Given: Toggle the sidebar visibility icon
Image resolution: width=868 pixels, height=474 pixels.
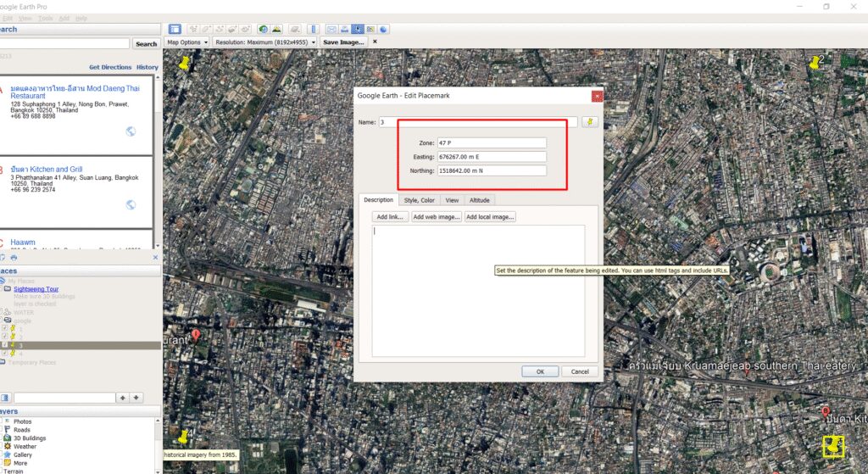Looking at the screenshot, I should pyautogui.click(x=175, y=29).
